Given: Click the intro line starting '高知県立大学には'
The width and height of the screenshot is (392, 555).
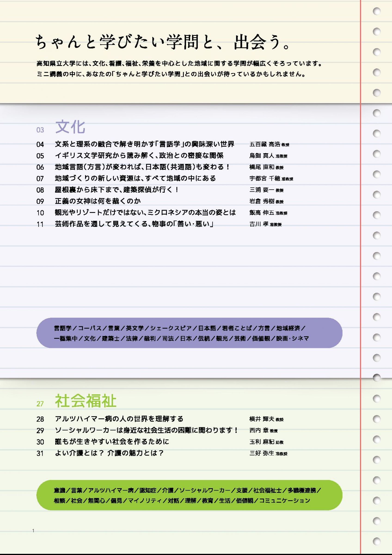Looking at the screenshot, I should point(179,64).
